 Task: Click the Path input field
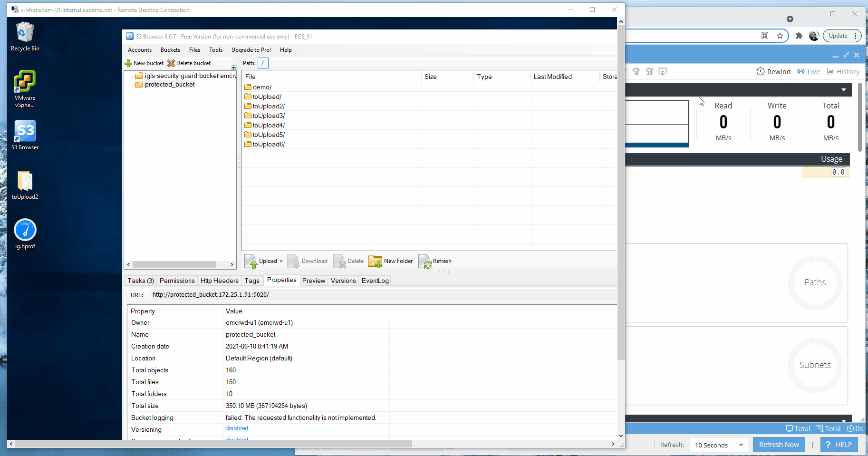(x=263, y=63)
